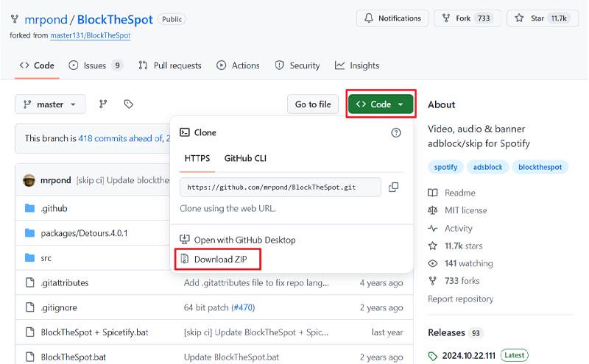Screen dimensions: 589x364
Task: Click the packages/Detours.4.0.1 folder icon
Action: (x=29, y=233)
